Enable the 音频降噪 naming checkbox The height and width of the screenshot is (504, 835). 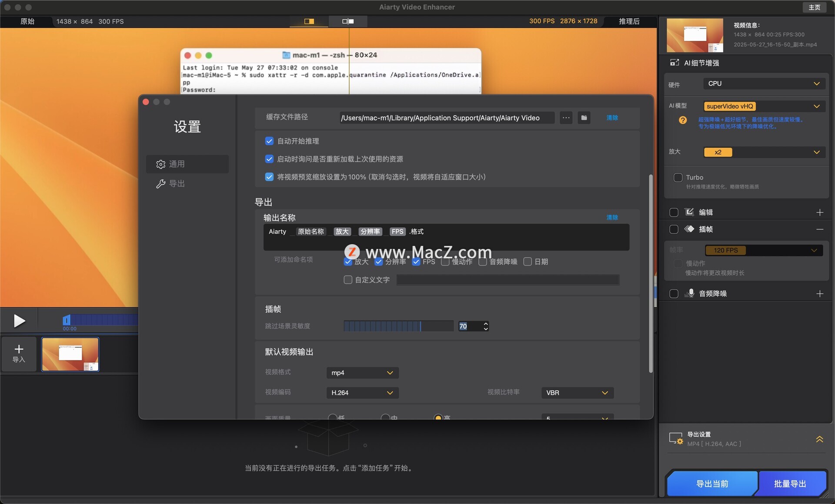(483, 262)
